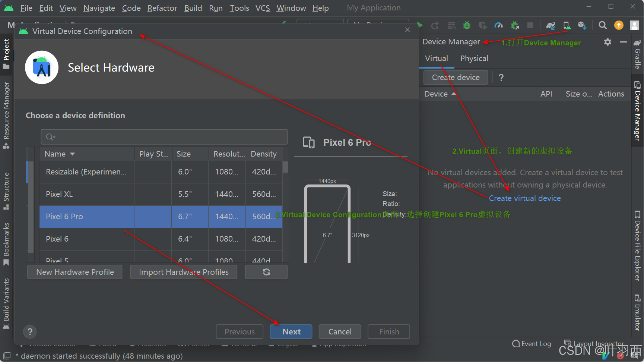Sync project with Gradle files icon

pyautogui.click(x=551, y=25)
